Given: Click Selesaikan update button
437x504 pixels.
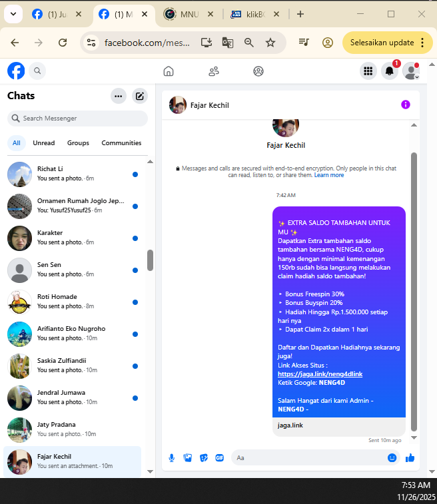Looking at the screenshot, I should coord(382,43).
